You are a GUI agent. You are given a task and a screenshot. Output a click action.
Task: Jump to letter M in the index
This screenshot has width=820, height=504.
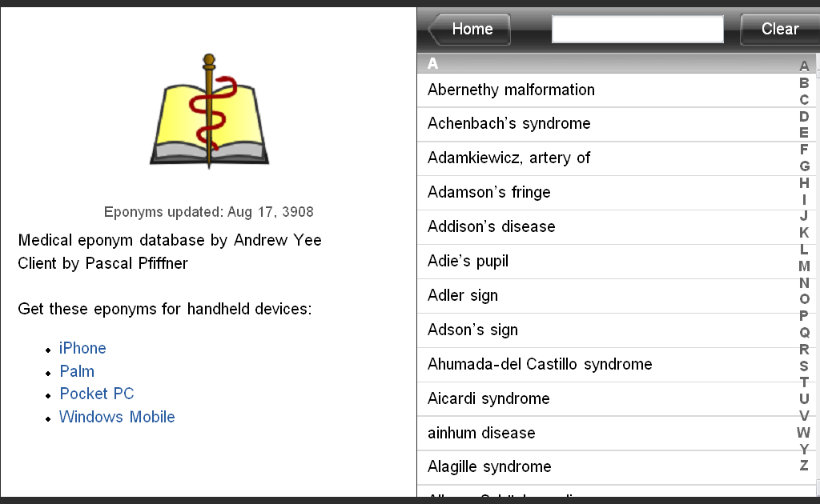tap(804, 265)
